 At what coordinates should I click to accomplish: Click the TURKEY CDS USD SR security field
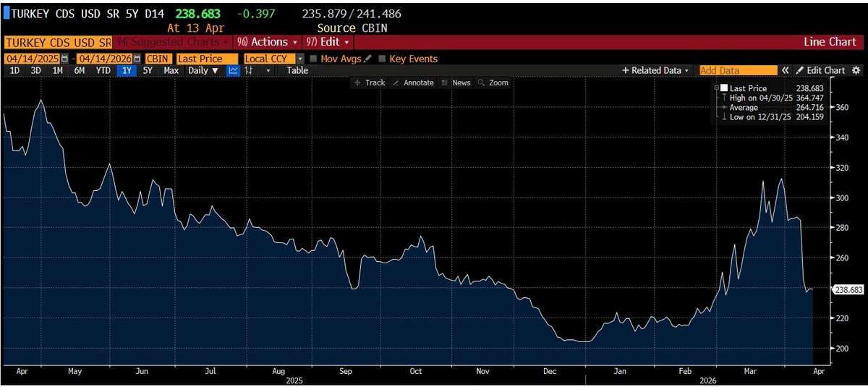click(x=58, y=42)
